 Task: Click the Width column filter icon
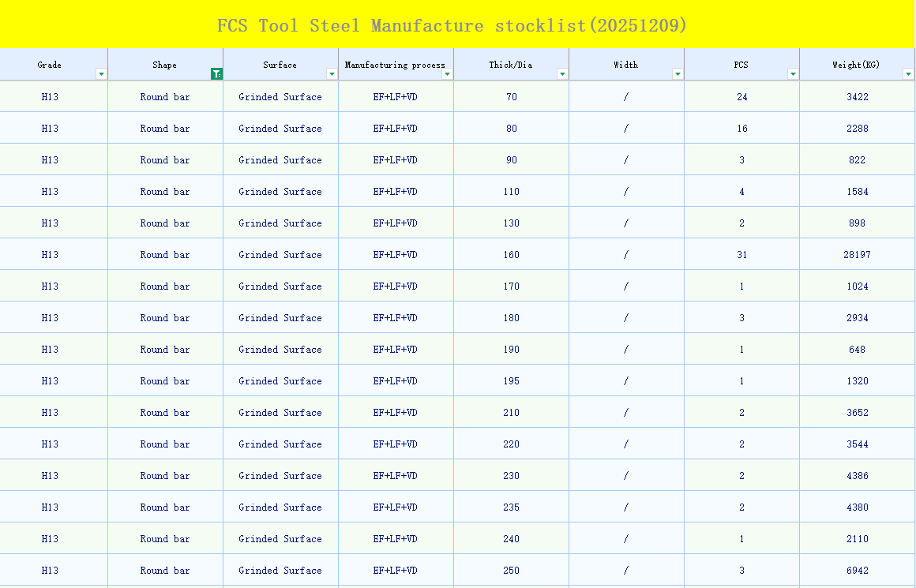pos(678,73)
